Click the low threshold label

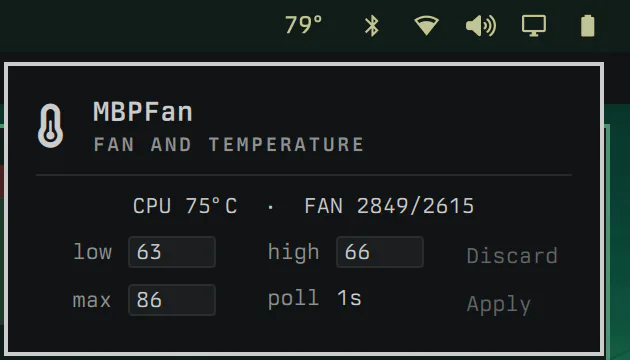pos(92,252)
